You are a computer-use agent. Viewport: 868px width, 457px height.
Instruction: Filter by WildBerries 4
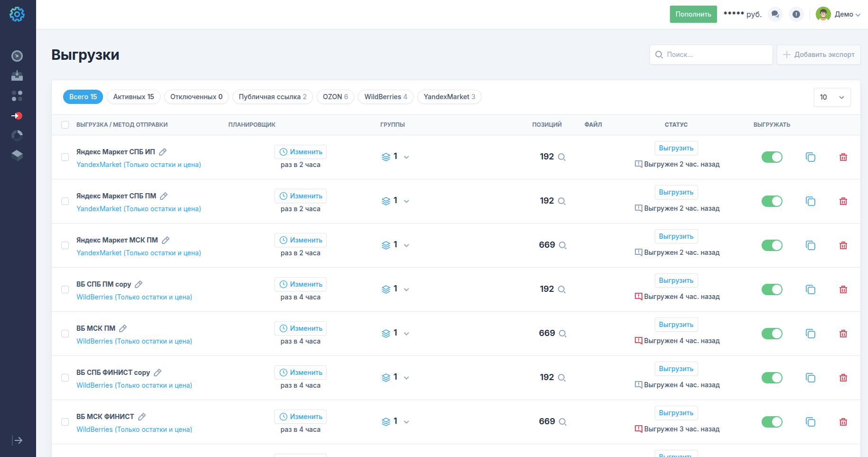(x=386, y=97)
